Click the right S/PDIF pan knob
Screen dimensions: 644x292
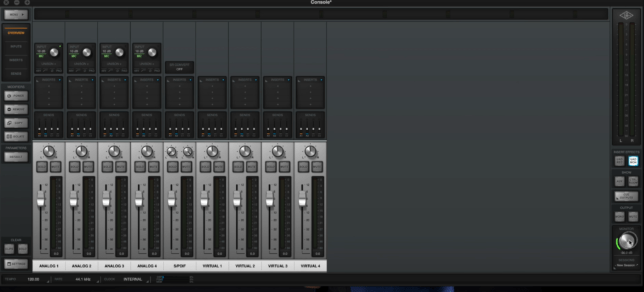[187, 152]
